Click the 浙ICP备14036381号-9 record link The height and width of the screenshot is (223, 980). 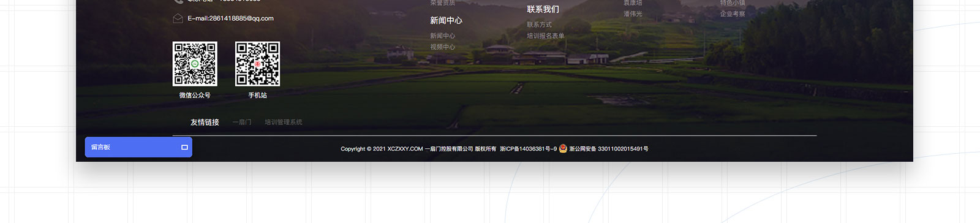tap(528, 149)
